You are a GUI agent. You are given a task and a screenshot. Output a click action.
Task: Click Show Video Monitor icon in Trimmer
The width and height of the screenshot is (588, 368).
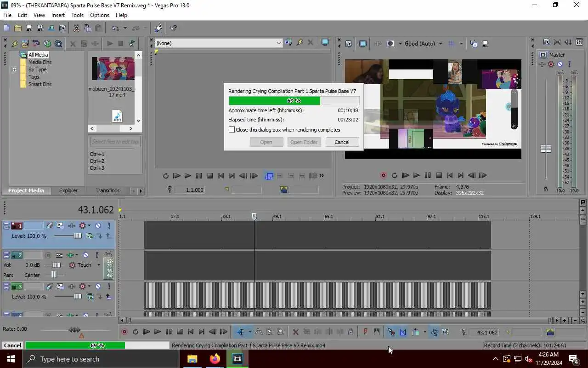(x=325, y=43)
